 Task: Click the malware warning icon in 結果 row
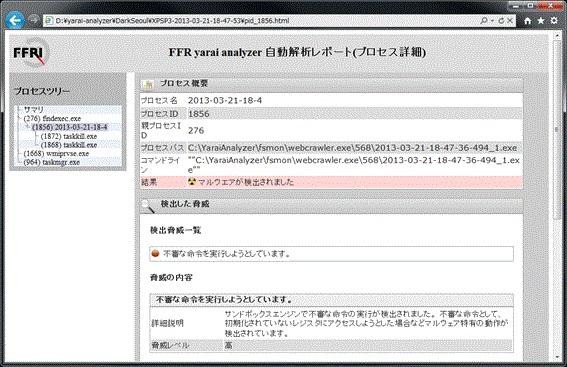coord(192,182)
